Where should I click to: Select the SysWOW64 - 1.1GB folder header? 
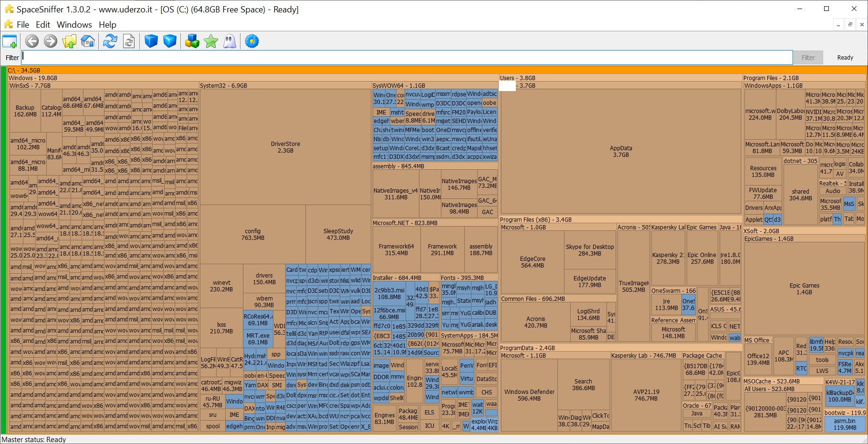[435, 86]
